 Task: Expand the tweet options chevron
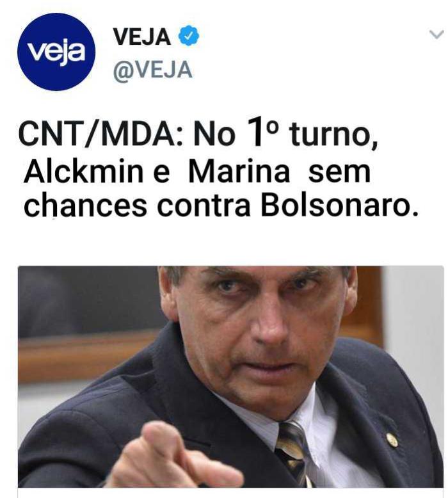[436, 35]
